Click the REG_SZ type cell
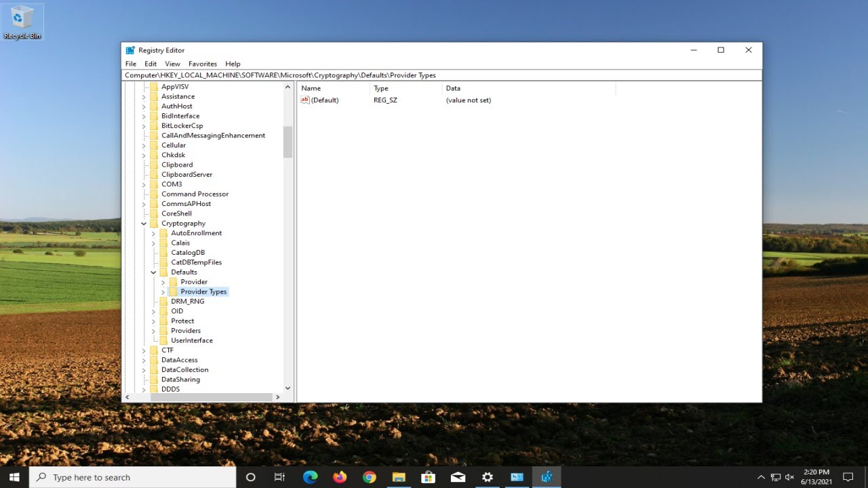This screenshot has height=488, width=868. coord(385,100)
